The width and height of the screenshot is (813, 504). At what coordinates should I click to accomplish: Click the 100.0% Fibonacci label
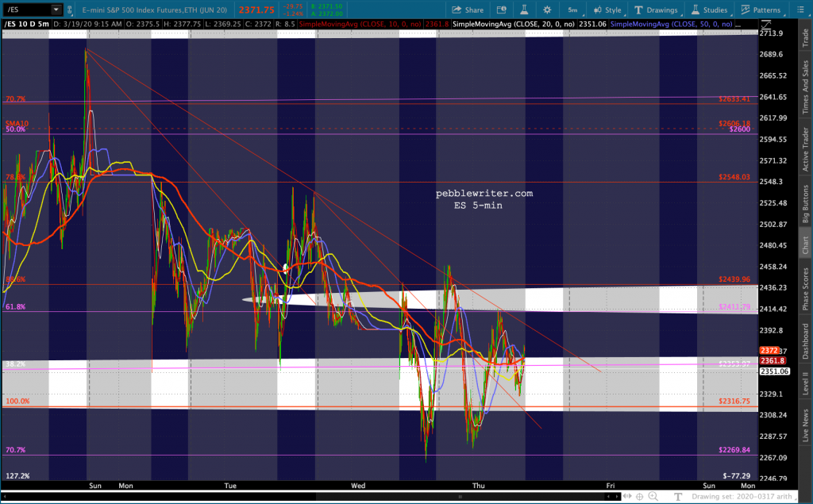point(17,401)
